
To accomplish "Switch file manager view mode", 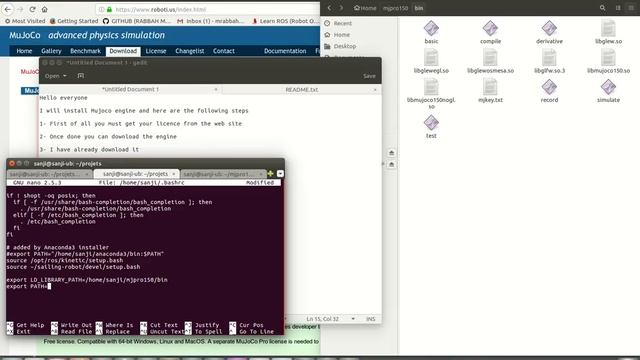I will (x=618, y=8).
